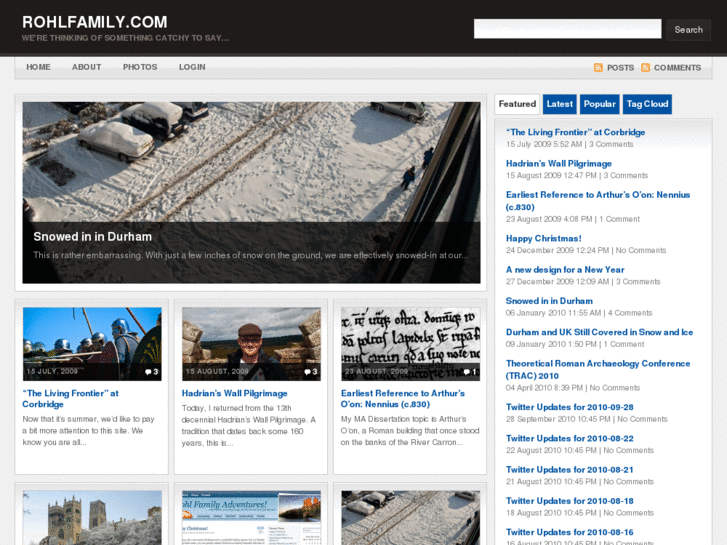Click comment bubble on Arthur's O'on thumbnail

pyautogui.click(x=467, y=372)
